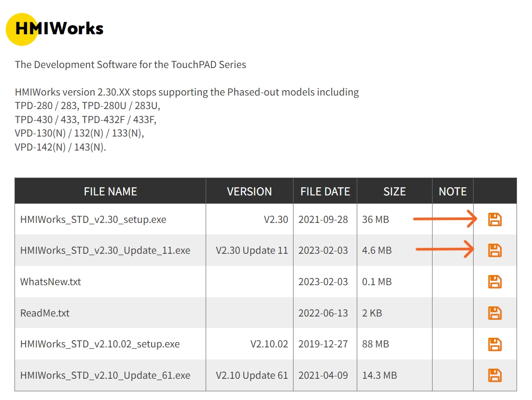The width and height of the screenshot is (532, 400).
Task: Click the ReadMe.txt download icon
Action: tap(495, 313)
